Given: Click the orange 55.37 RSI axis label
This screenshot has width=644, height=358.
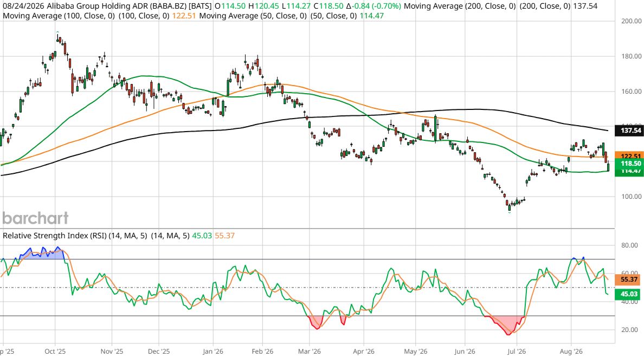Looking at the screenshot, I should pos(629,279).
